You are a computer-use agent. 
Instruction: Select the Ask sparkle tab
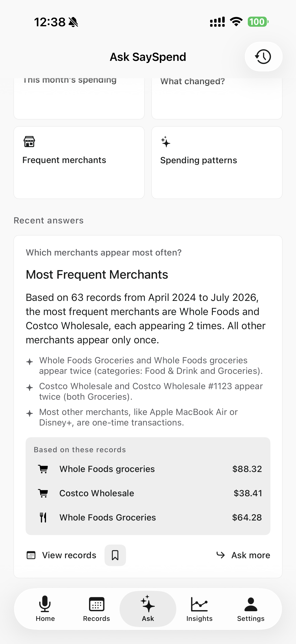click(148, 609)
